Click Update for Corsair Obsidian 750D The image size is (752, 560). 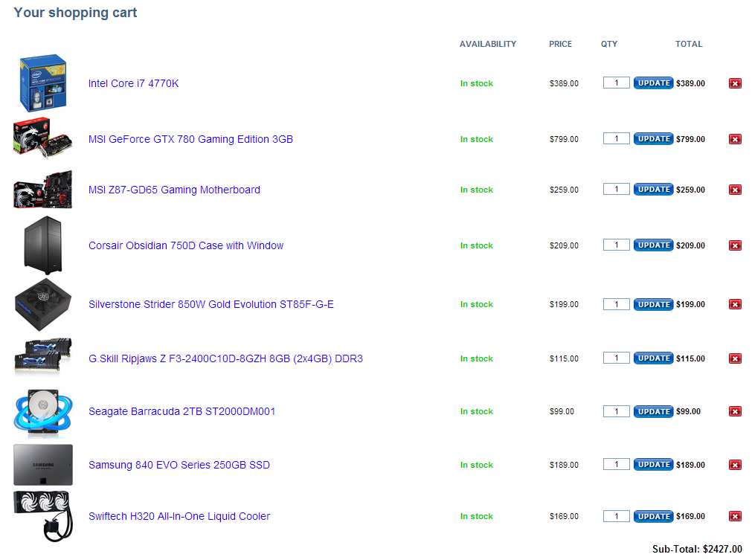653,245
